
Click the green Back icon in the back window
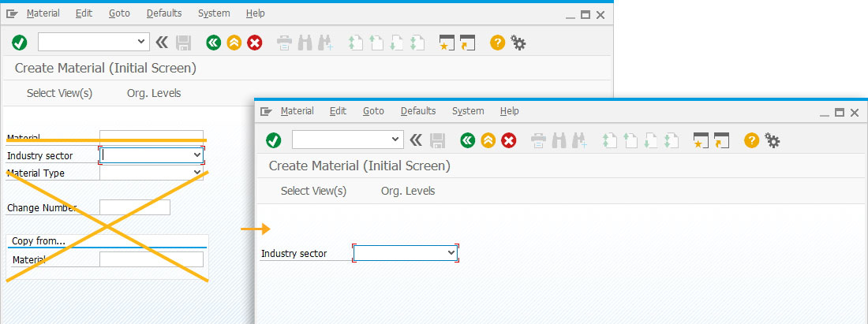(214, 43)
